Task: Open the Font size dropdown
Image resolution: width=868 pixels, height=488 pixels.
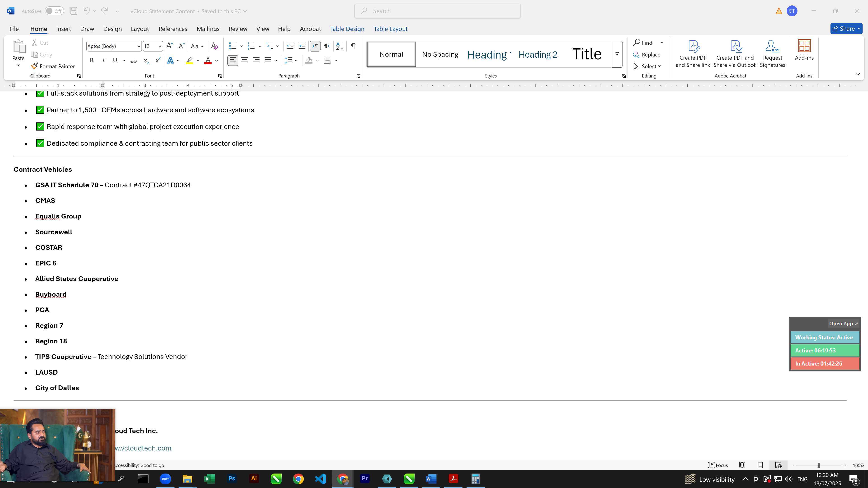Action: point(160,47)
